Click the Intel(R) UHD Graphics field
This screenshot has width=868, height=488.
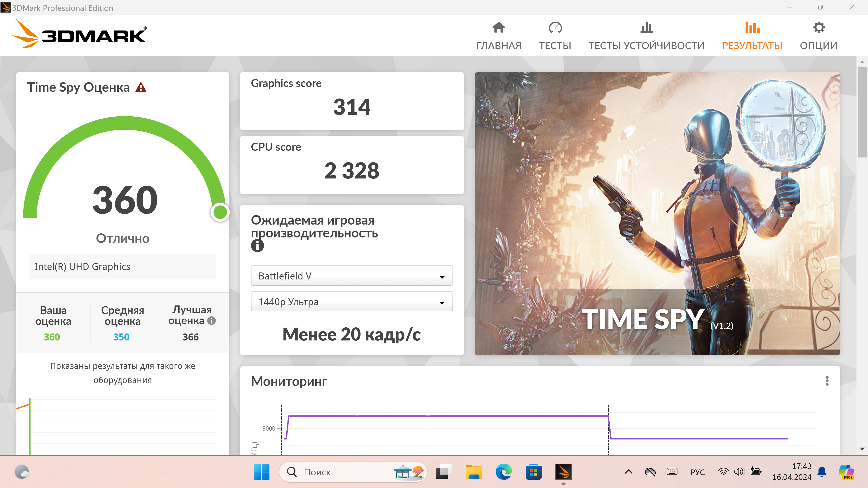tap(123, 267)
